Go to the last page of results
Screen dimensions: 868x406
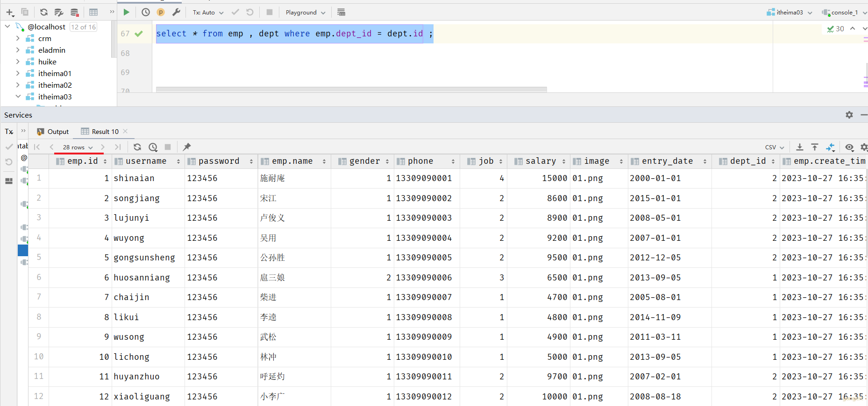pyautogui.click(x=118, y=147)
